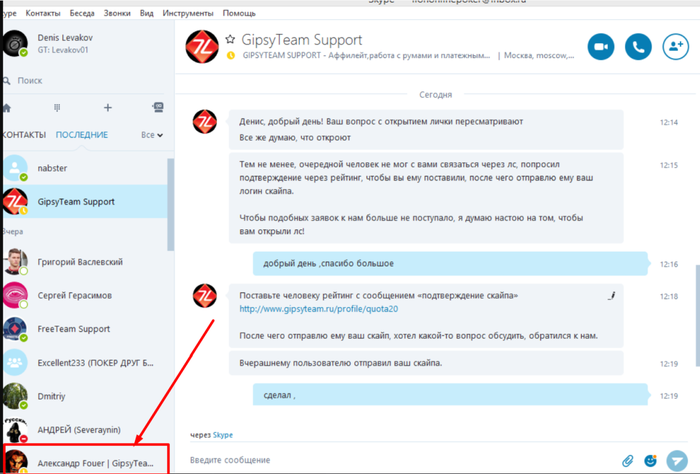Add people to this conversation

[675, 46]
